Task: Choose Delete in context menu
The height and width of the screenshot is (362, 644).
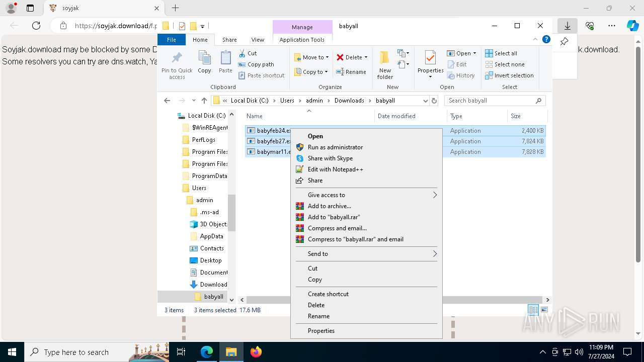Action: point(366,305)
